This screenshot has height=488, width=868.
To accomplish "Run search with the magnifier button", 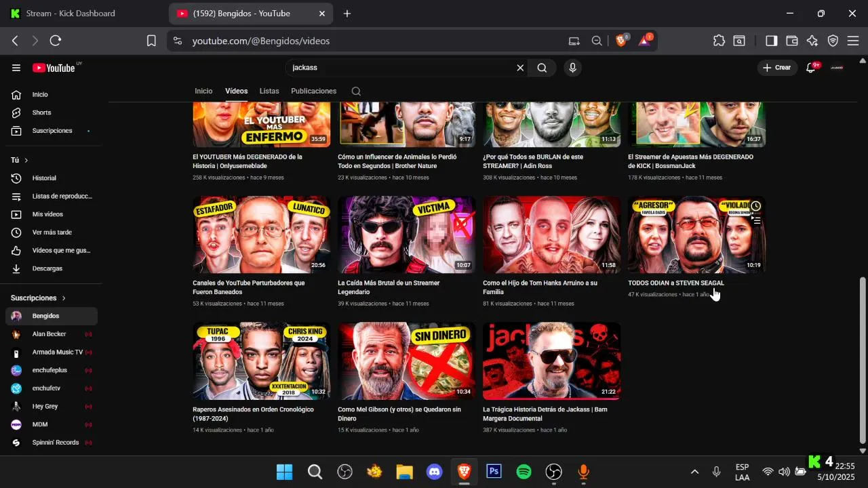I will (542, 68).
